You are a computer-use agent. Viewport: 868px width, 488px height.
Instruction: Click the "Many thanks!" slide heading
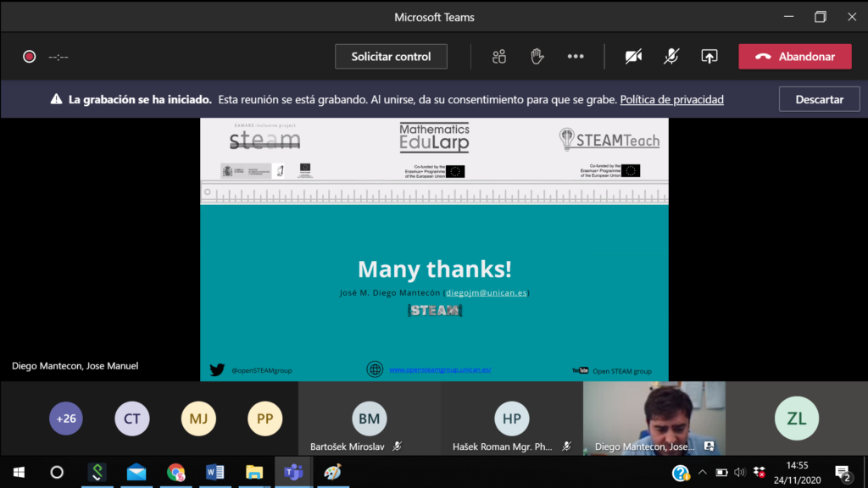[x=435, y=269]
